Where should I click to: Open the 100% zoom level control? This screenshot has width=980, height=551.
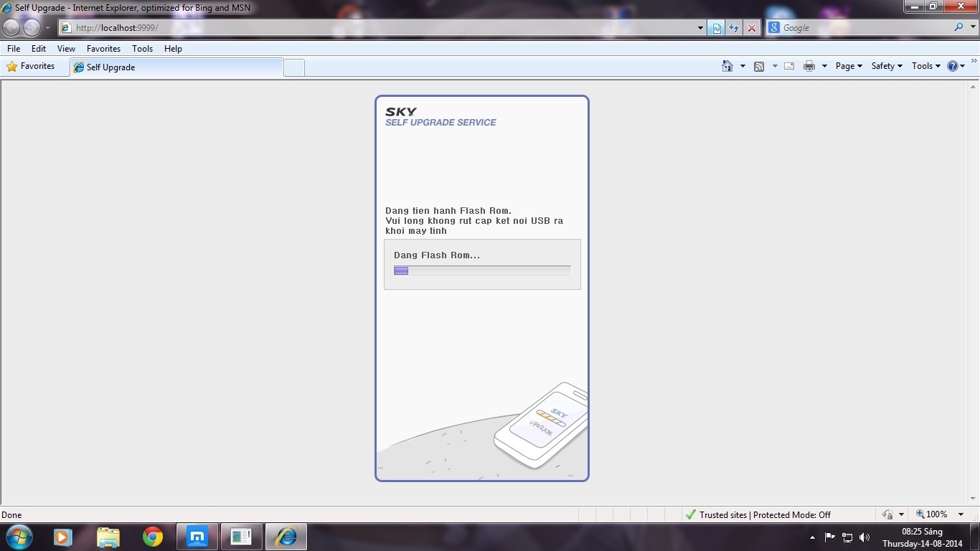[931, 514]
